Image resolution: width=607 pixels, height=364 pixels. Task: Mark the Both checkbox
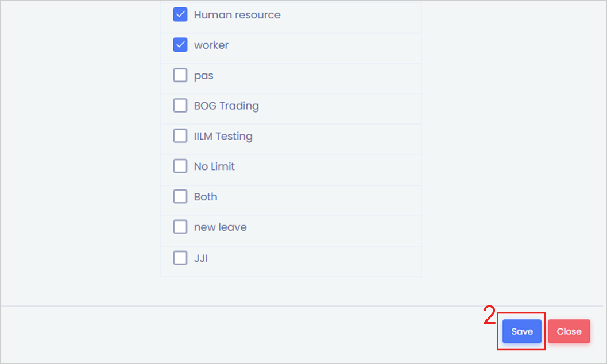(x=180, y=197)
